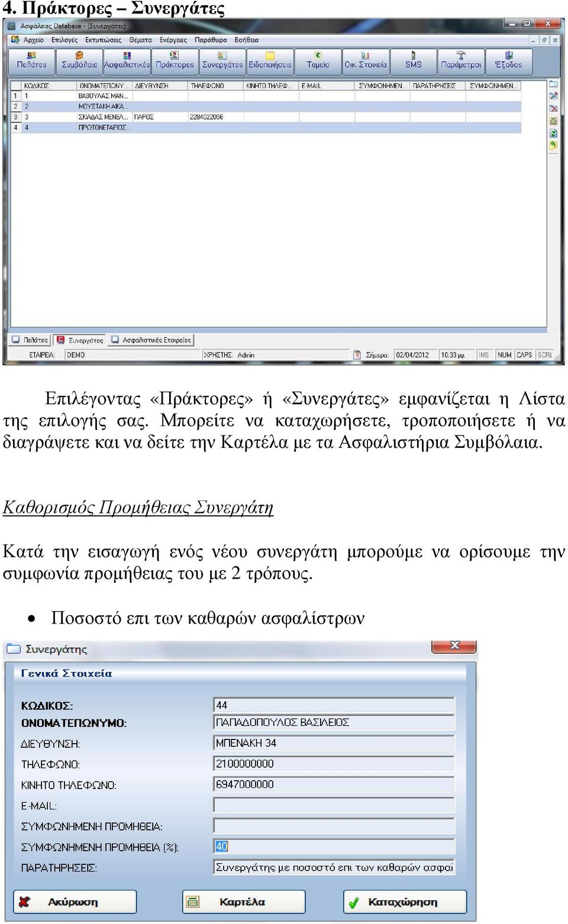Viewport: 568px width, 924px height.
Task: Open the Συμβόλαια toolbar button
Action: (x=79, y=62)
